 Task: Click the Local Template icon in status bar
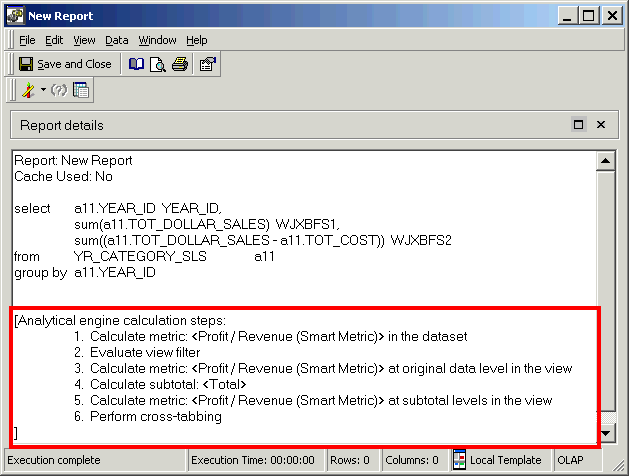[460, 459]
